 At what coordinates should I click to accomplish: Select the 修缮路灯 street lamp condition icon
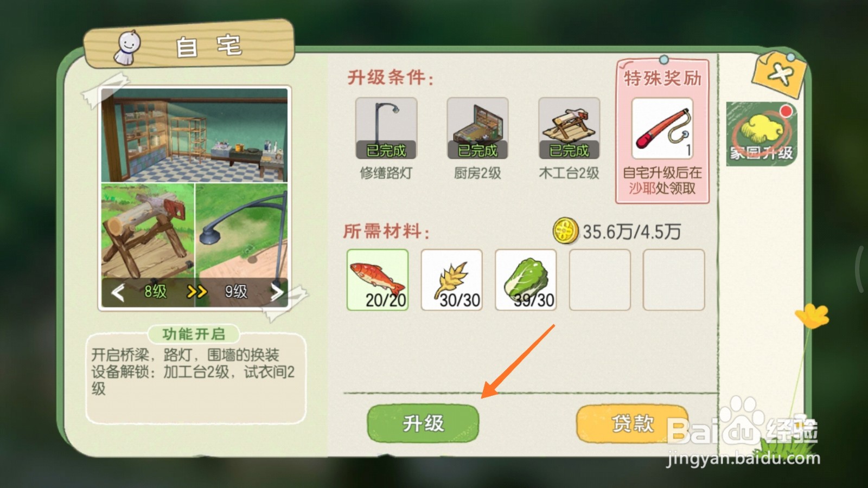[386, 128]
